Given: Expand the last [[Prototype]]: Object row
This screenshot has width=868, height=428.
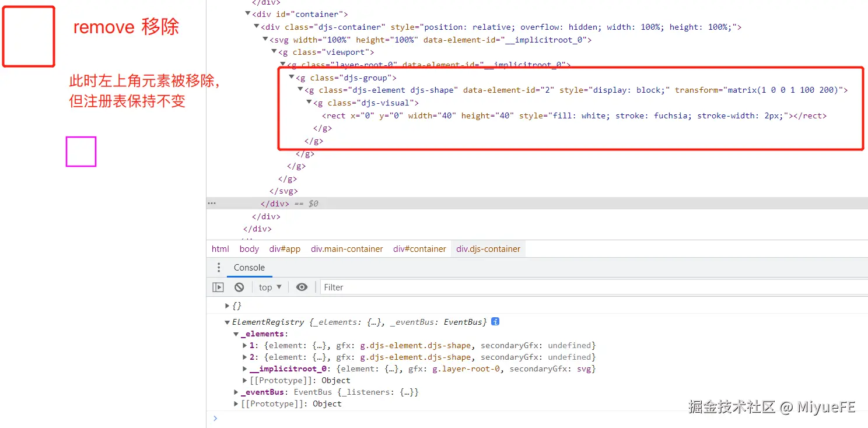Looking at the screenshot, I should click(x=236, y=404).
